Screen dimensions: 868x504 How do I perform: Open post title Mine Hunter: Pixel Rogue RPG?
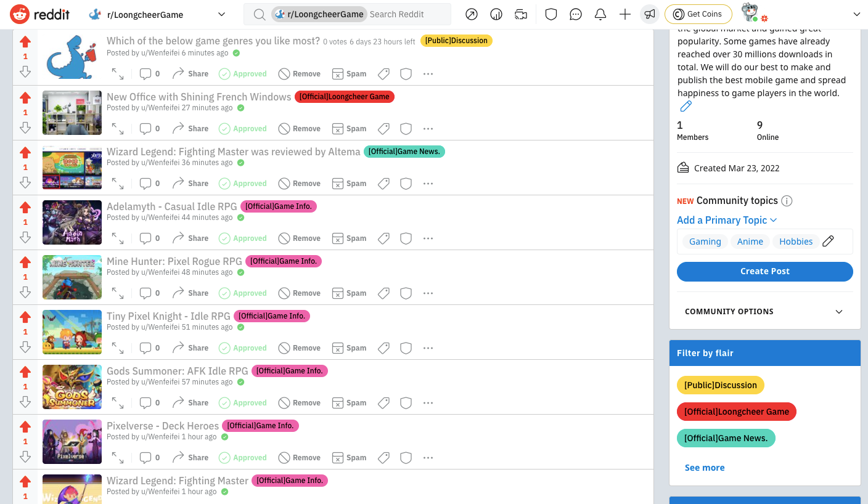pyautogui.click(x=174, y=261)
